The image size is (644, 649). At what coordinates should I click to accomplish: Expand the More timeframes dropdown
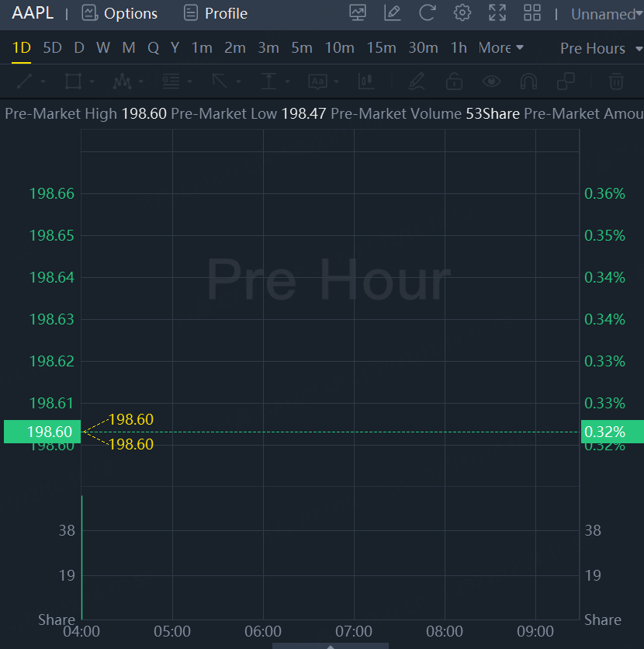500,48
